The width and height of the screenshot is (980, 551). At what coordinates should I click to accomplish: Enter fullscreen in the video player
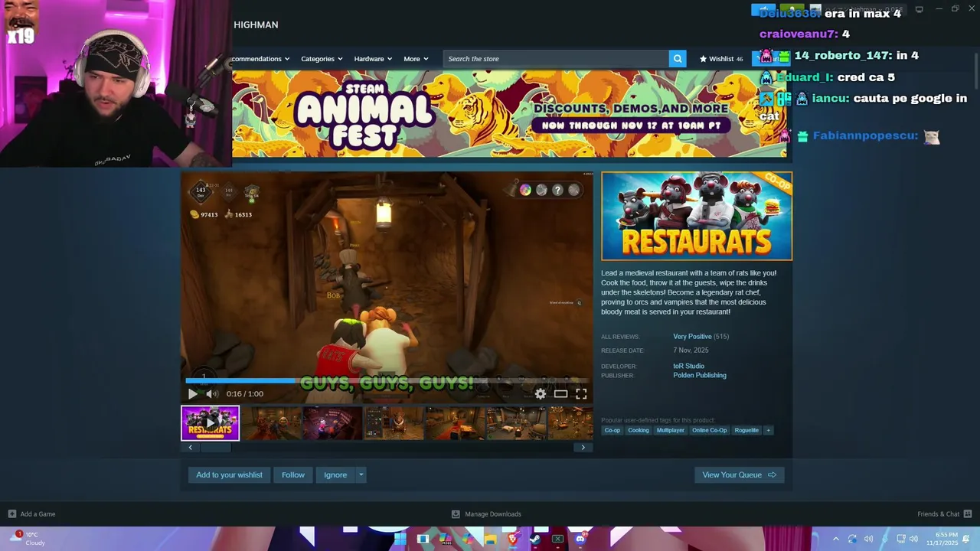581,393
